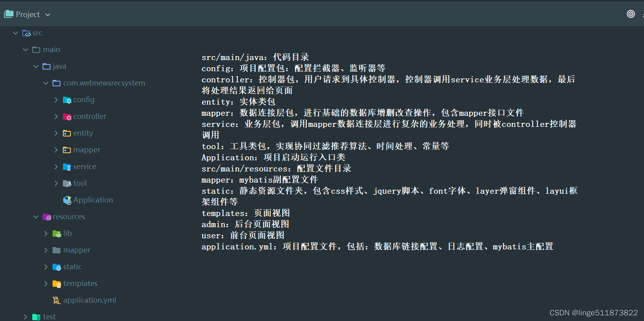Screen dimensions: 644x321
Task: Select the main folder label
Action: click(51, 50)
